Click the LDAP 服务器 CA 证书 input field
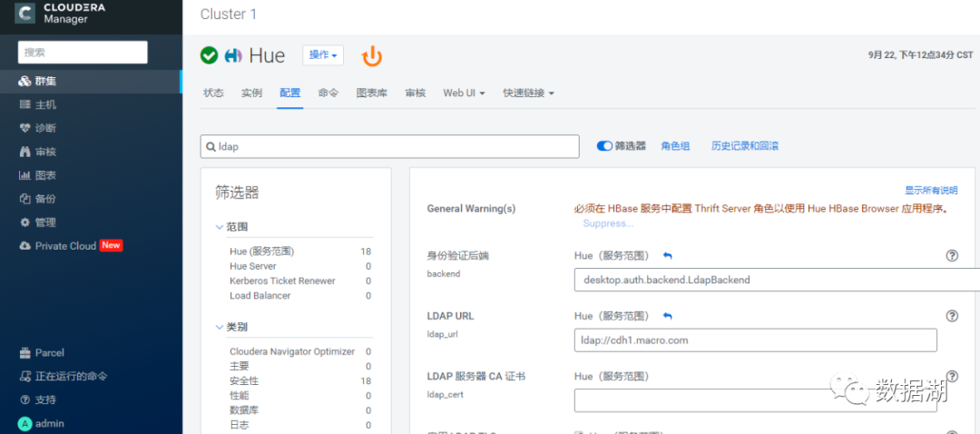This screenshot has width=980, height=434. (756, 400)
